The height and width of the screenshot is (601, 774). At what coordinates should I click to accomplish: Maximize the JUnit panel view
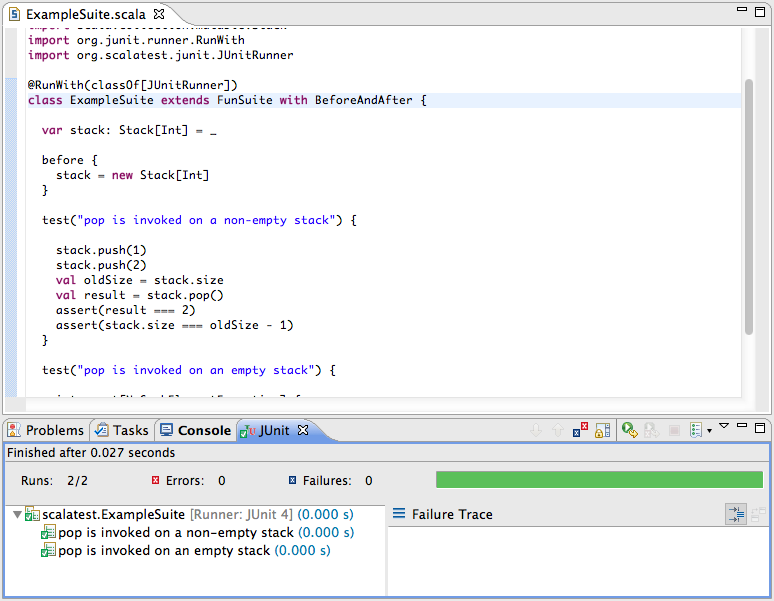tap(761, 427)
